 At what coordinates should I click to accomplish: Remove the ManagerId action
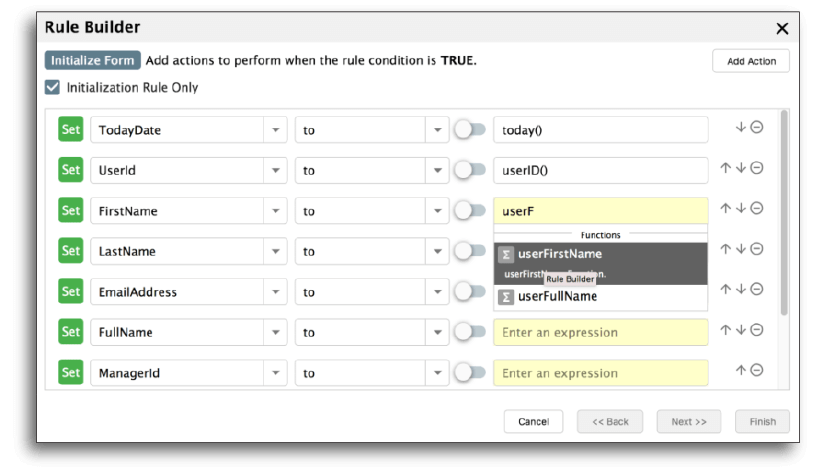tap(757, 370)
